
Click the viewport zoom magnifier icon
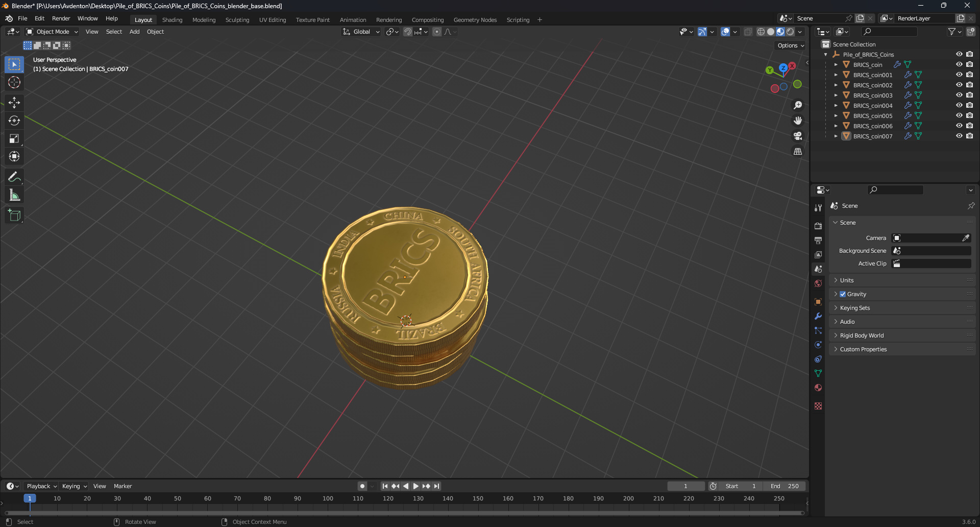tap(797, 105)
